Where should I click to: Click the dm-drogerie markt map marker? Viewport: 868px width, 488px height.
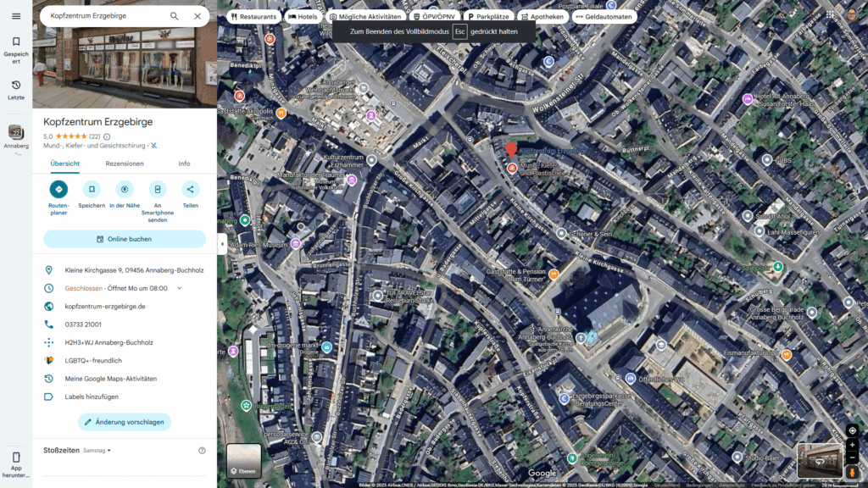point(326,347)
